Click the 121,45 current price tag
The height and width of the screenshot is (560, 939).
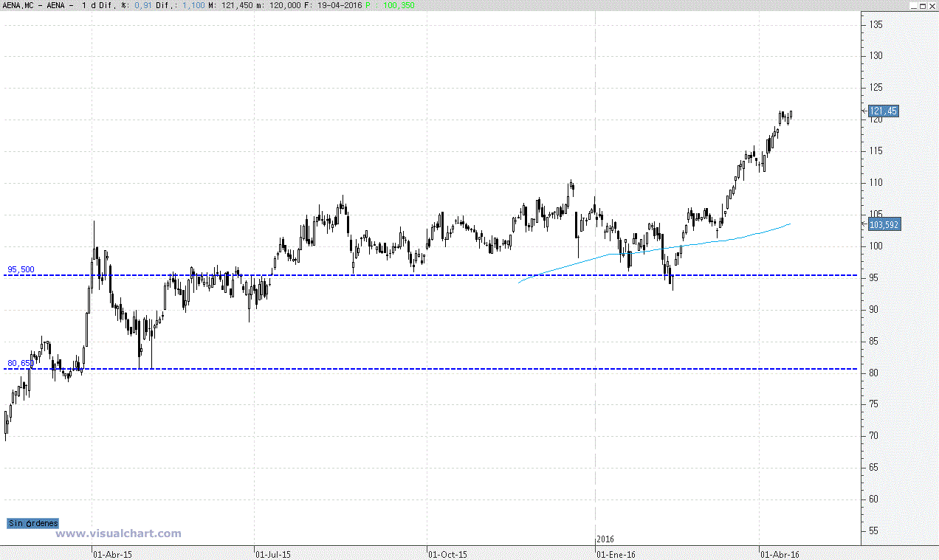884,111
